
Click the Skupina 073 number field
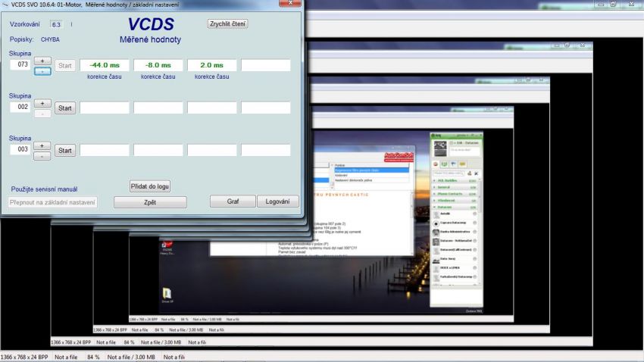coord(20,64)
